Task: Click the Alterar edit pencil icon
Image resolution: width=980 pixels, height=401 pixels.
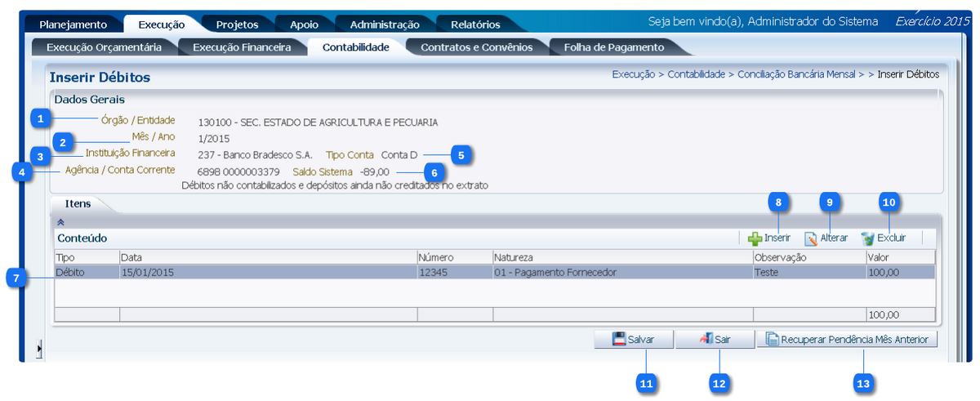Action: point(811,238)
